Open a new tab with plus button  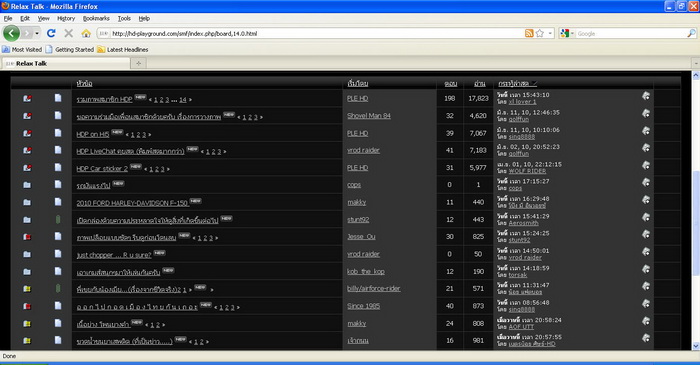pyautogui.click(x=138, y=63)
